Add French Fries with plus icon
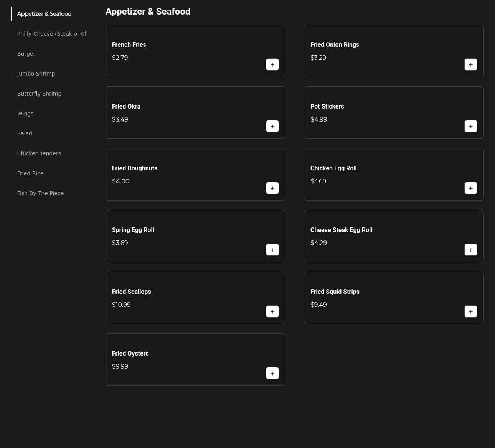Image resolution: width=495 pixels, height=448 pixels. [272, 64]
